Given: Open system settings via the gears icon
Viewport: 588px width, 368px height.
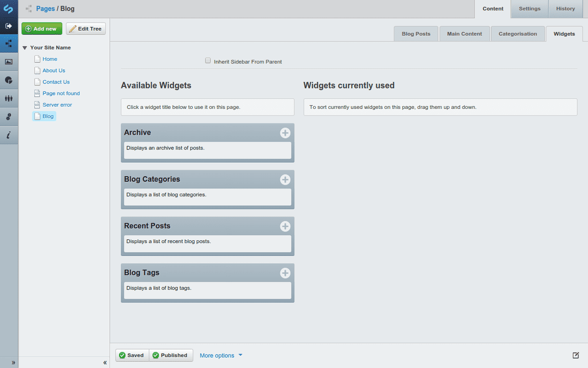Looking at the screenshot, I should coord(9,116).
